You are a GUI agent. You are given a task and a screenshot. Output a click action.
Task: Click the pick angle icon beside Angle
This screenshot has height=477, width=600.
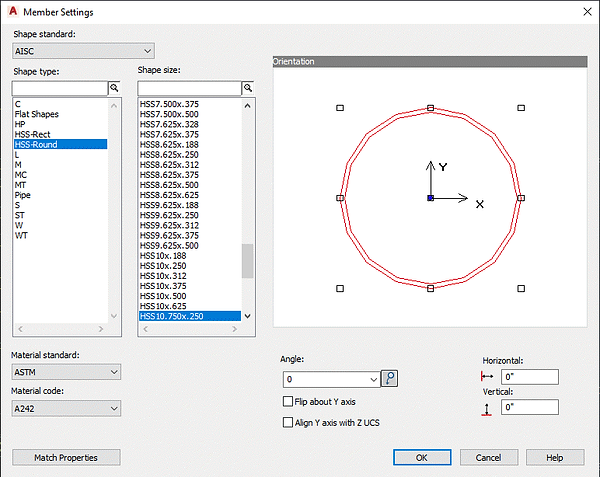pos(390,379)
